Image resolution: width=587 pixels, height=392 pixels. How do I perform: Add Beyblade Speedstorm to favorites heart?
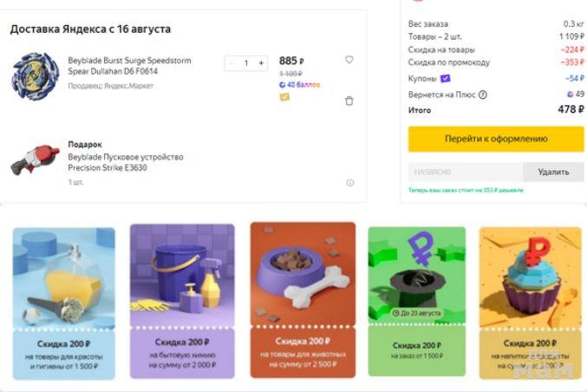[349, 60]
